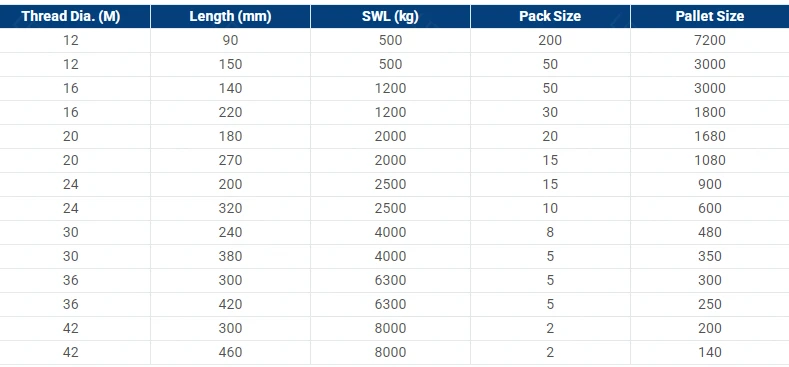Select the 7200 pallet size cell
The height and width of the screenshot is (367, 789).
point(710,40)
